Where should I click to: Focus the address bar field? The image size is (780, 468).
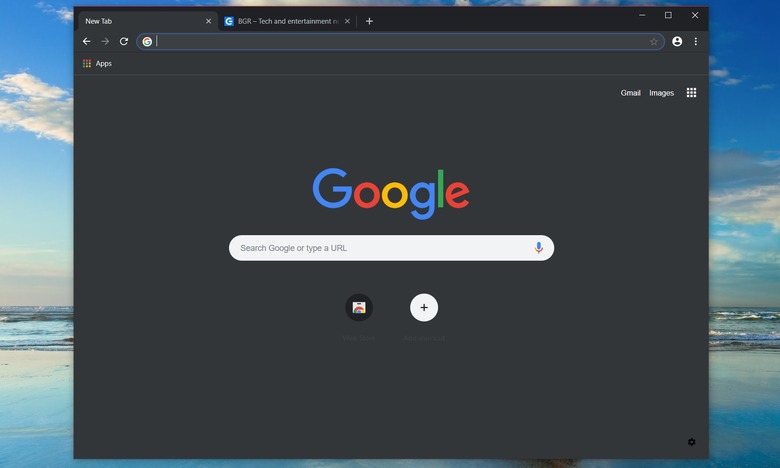point(400,42)
